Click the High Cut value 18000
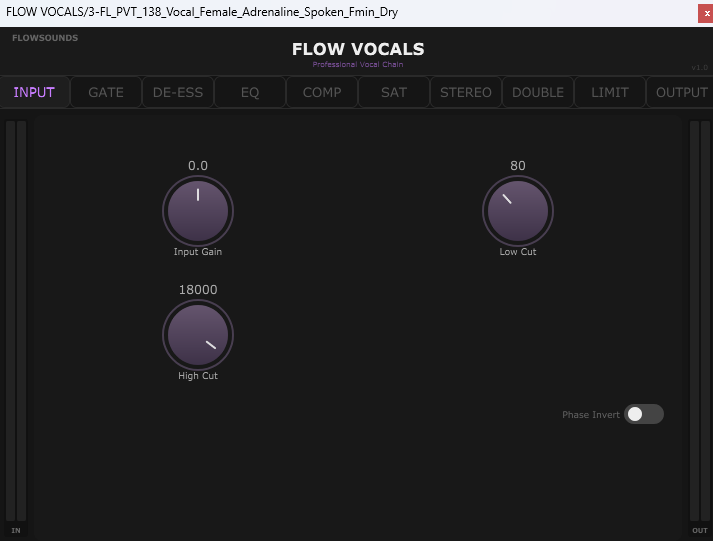This screenshot has height=541, width=713. tap(198, 290)
